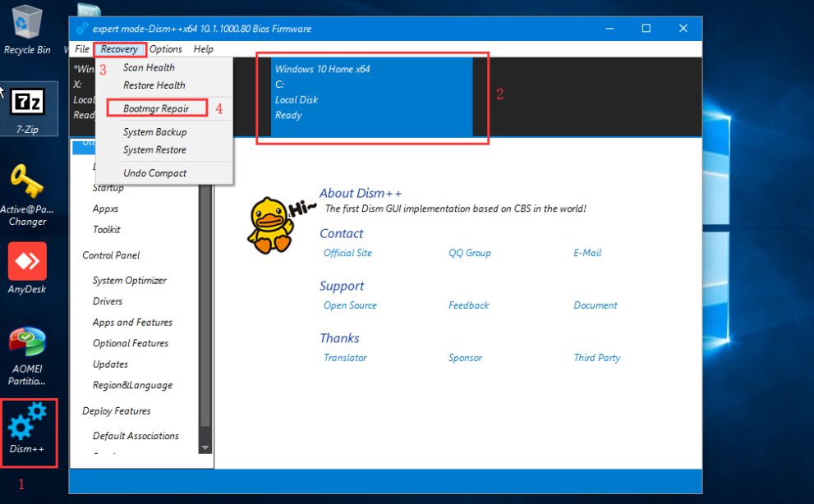Click the yellow duck mascot image
The width and height of the screenshot is (814, 504).
tap(270, 225)
